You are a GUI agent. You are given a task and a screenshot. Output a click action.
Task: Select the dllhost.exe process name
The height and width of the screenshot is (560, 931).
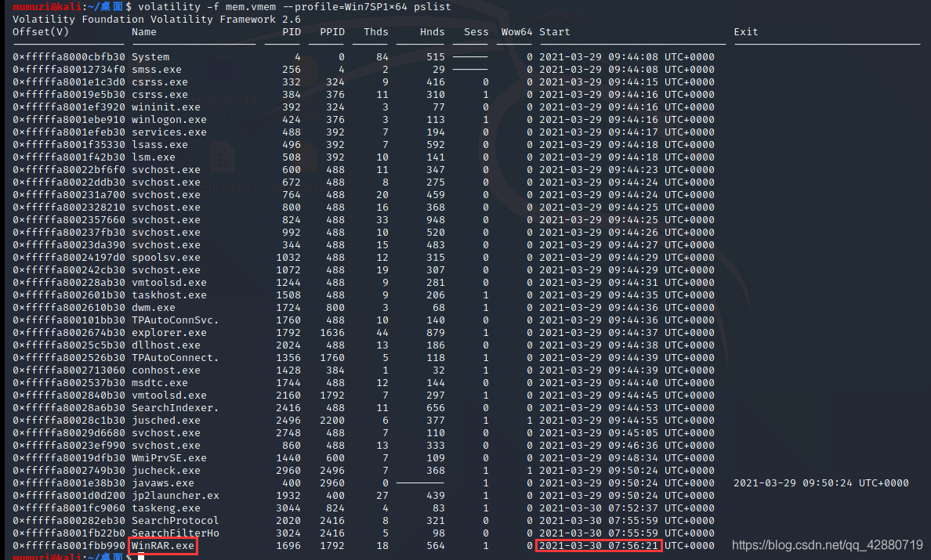coord(166,345)
